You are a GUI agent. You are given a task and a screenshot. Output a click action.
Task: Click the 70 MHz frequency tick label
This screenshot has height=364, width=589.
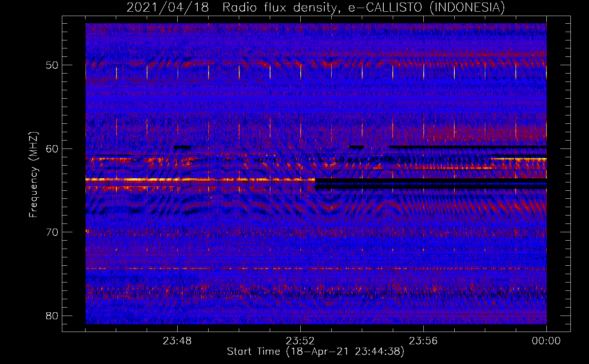tap(52, 232)
